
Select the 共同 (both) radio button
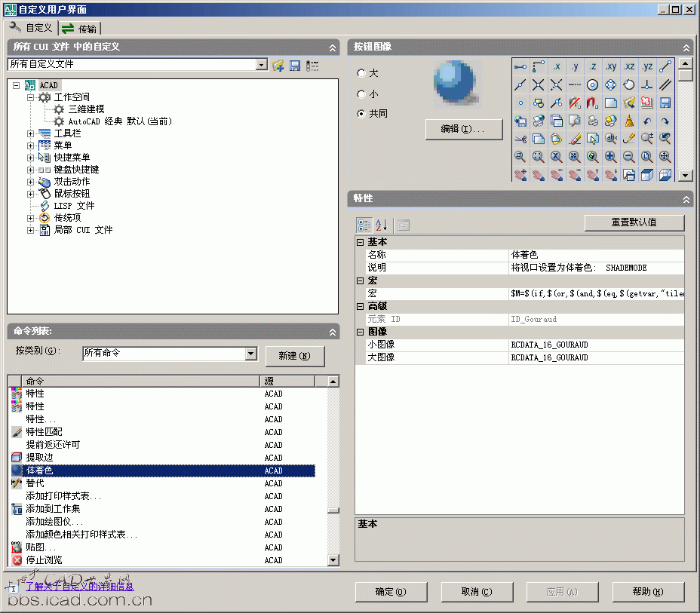pos(362,114)
